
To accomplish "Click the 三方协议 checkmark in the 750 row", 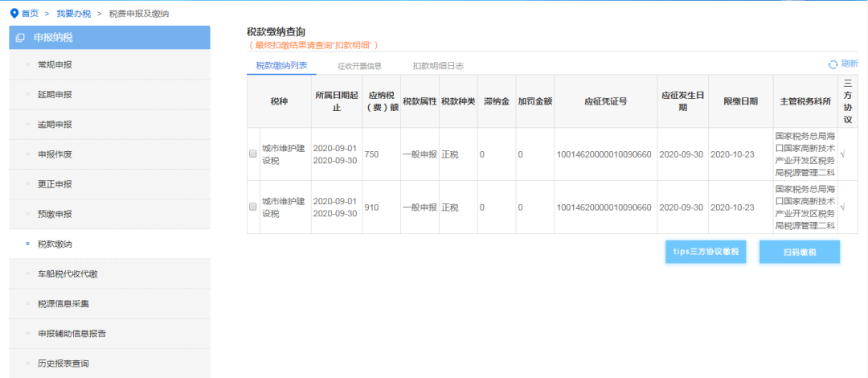I will tap(842, 154).
